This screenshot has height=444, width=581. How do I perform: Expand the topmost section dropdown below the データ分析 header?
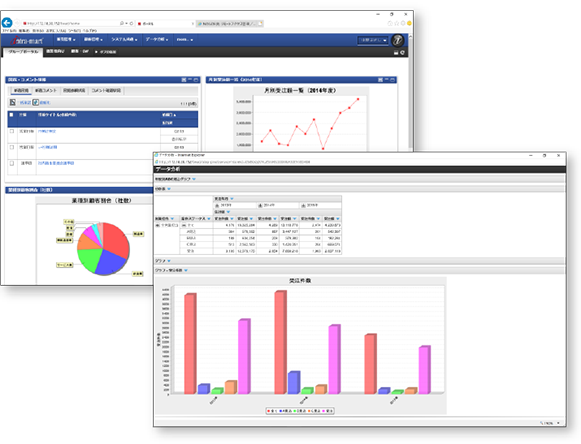[x=194, y=179]
